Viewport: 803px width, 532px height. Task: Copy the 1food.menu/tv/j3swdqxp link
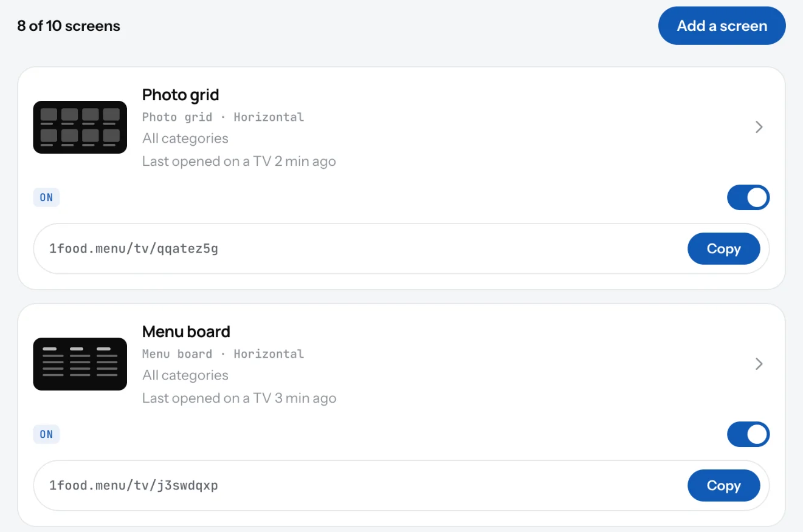click(x=723, y=486)
